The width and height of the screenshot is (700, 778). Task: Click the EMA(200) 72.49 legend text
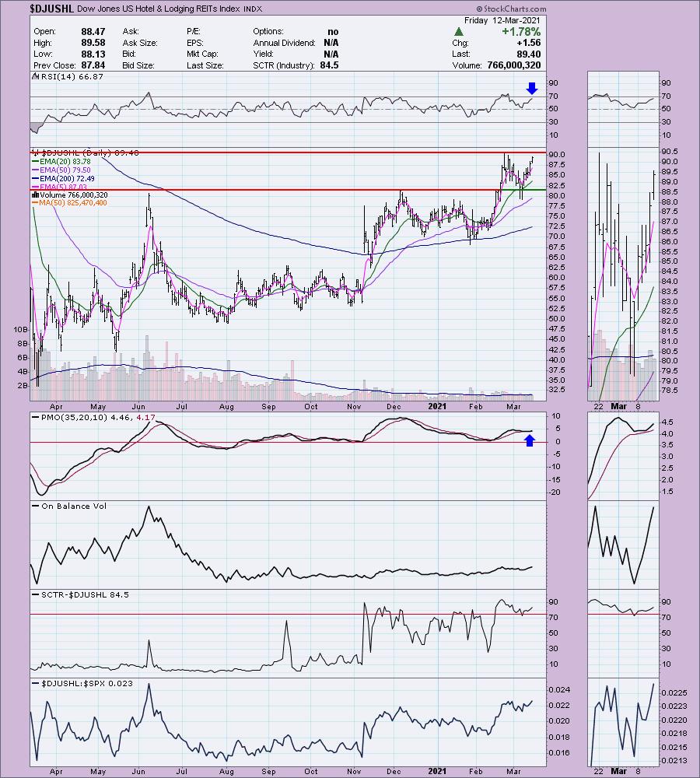(x=67, y=179)
